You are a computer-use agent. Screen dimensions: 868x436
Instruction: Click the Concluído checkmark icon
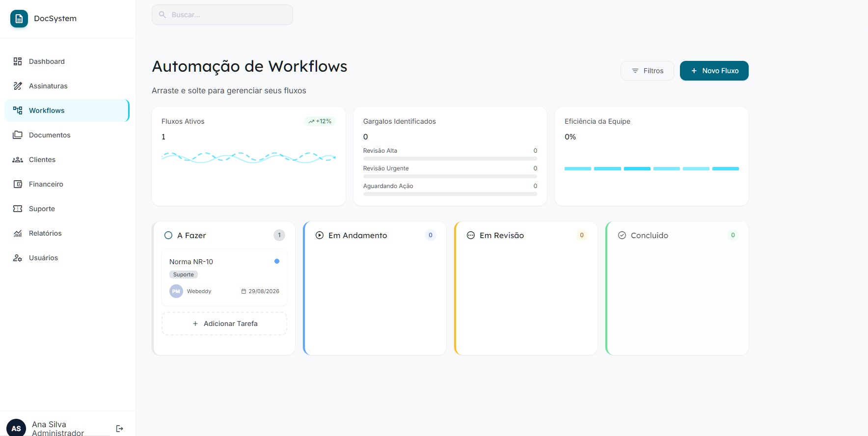622,235
